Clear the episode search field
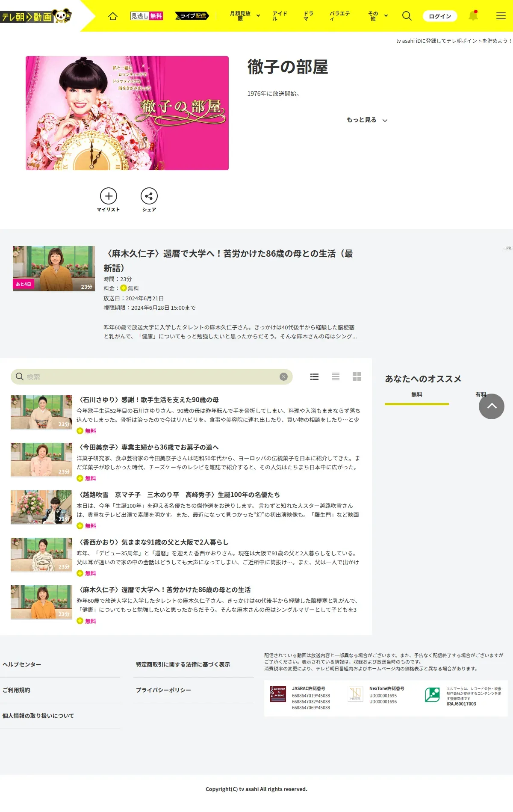Viewport: 513px width, 812px height. coord(283,376)
